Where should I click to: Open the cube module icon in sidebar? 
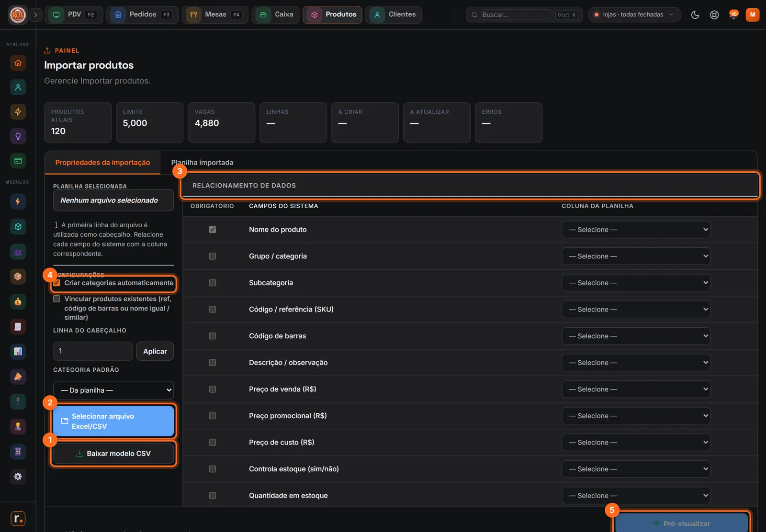tap(18, 227)
